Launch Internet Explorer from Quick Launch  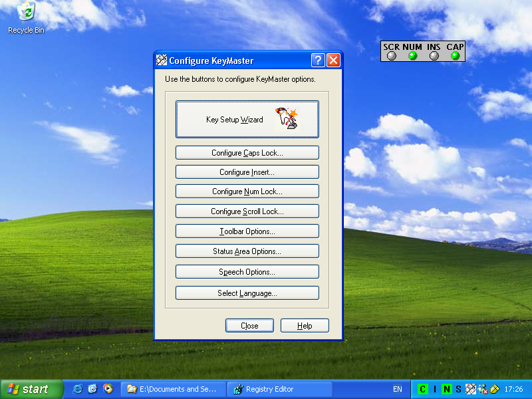coord(77,389)
